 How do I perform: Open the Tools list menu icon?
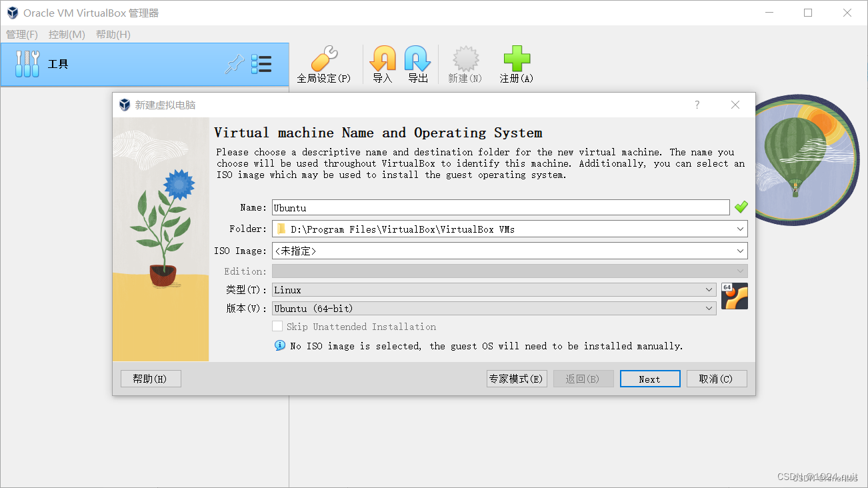point(261,64)
